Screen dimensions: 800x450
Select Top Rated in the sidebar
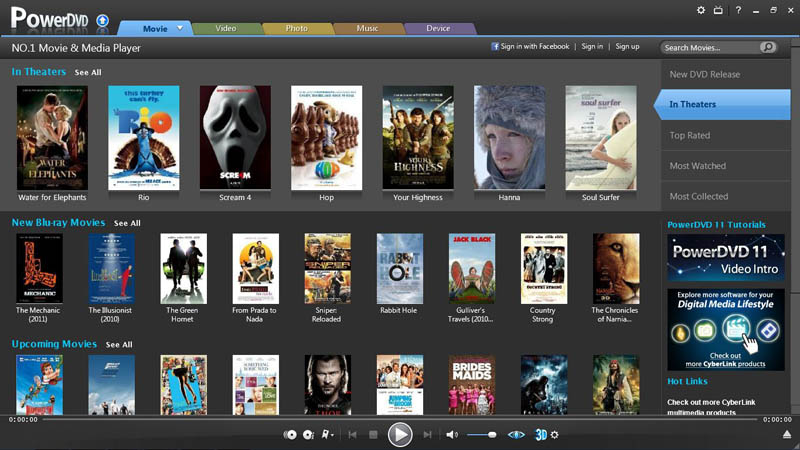point(725,135)
